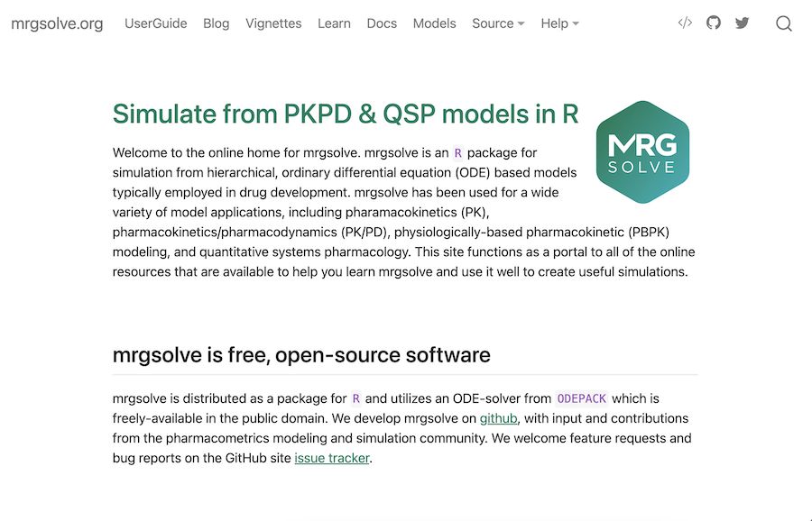Open the Blog nav item

click(217, 23)
